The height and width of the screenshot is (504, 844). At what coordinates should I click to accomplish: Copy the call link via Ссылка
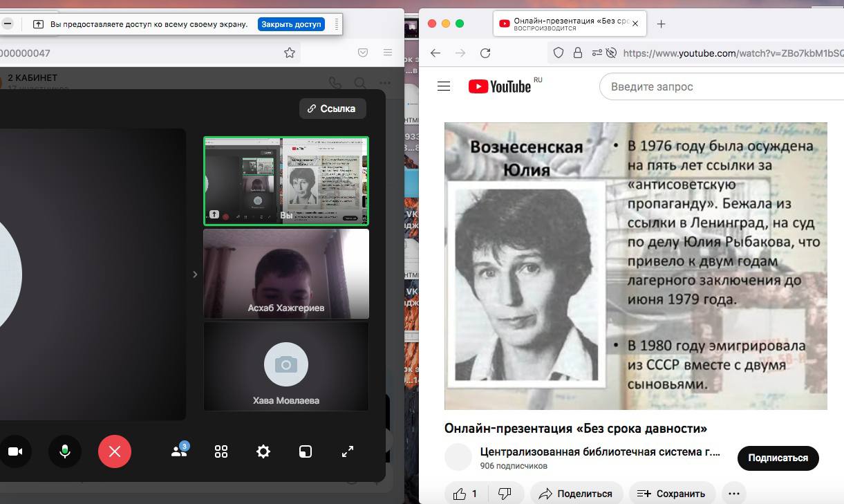coord(332,109)
